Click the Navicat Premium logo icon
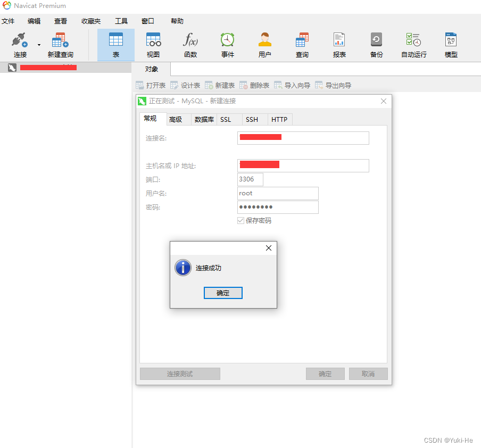Image resolution: width=481 pixels, height=448 pixels. tap(7, 5)
